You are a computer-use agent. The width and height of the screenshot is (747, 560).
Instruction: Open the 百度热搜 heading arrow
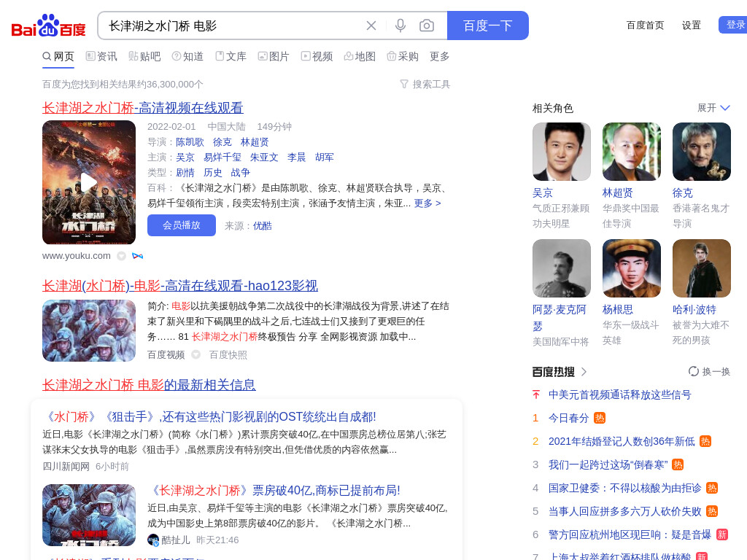584,372
